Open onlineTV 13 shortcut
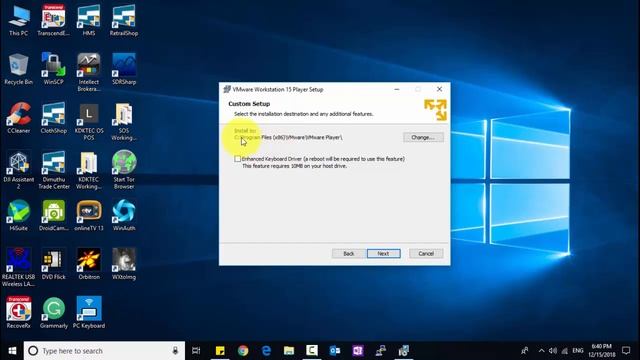Viewport: 640px width, 360px height. [89, 216]
